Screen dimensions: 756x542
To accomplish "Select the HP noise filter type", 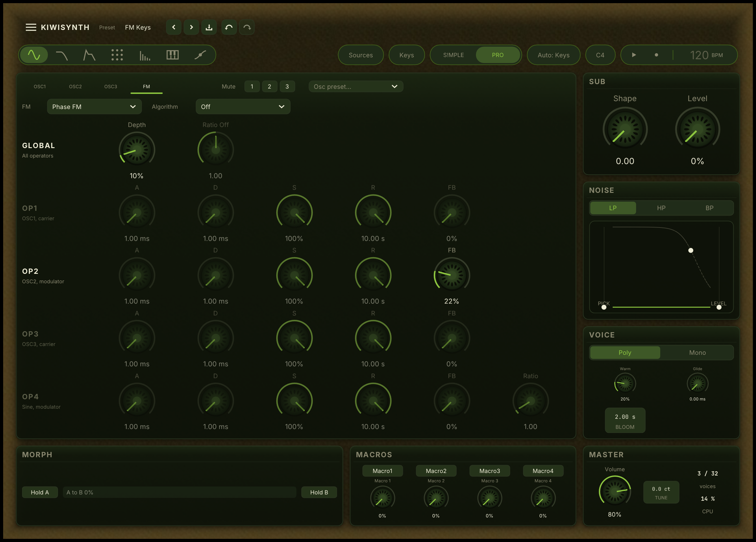I will (x=661, y=208).
